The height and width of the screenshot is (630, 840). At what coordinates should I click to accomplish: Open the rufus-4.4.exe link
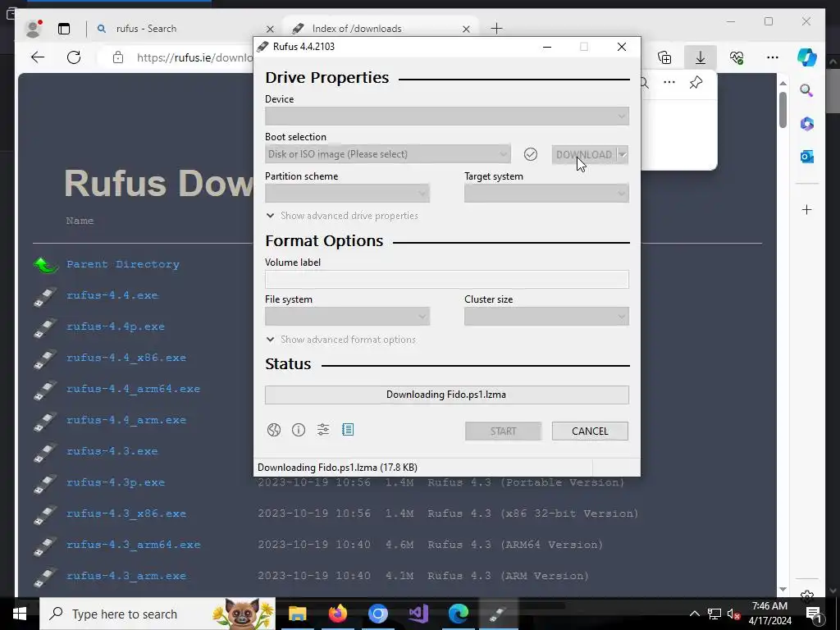(112, 295)
